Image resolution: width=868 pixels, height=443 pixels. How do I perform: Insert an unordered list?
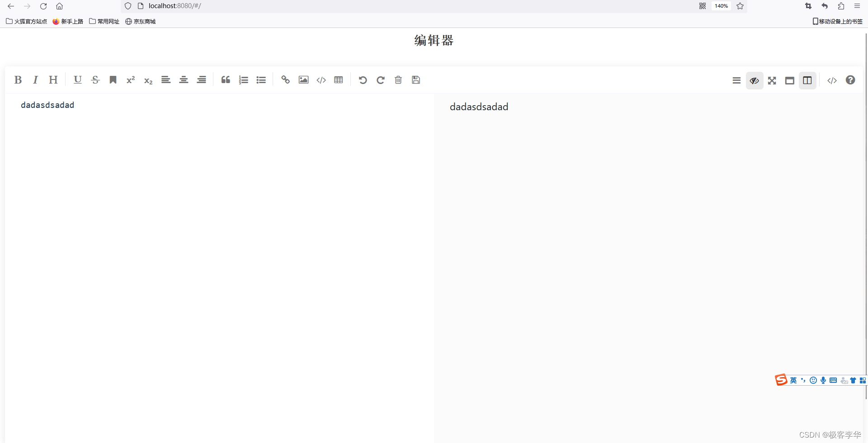pos(261,80)
